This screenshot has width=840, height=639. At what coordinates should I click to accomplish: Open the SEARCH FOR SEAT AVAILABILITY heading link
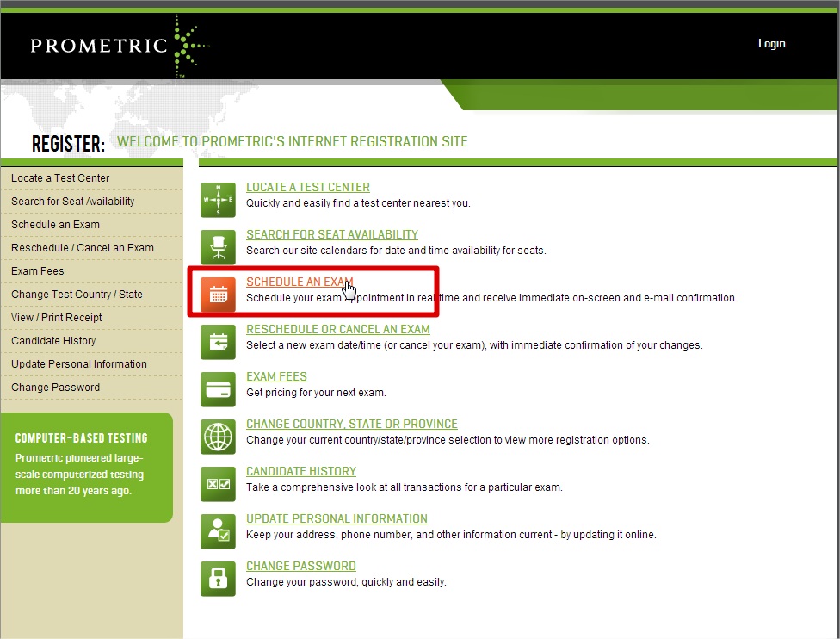[x=331, y=234]
